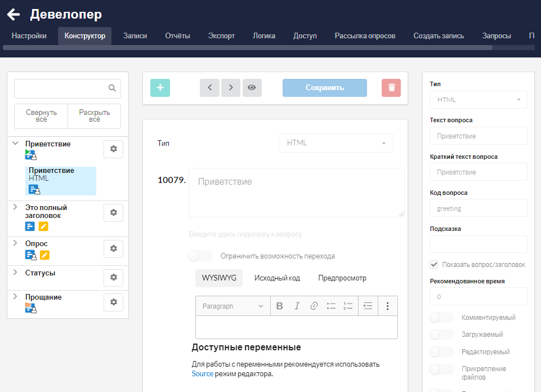Apply italic formatting in the editor toolbar
541x392 pixels.
click(297, 306)
